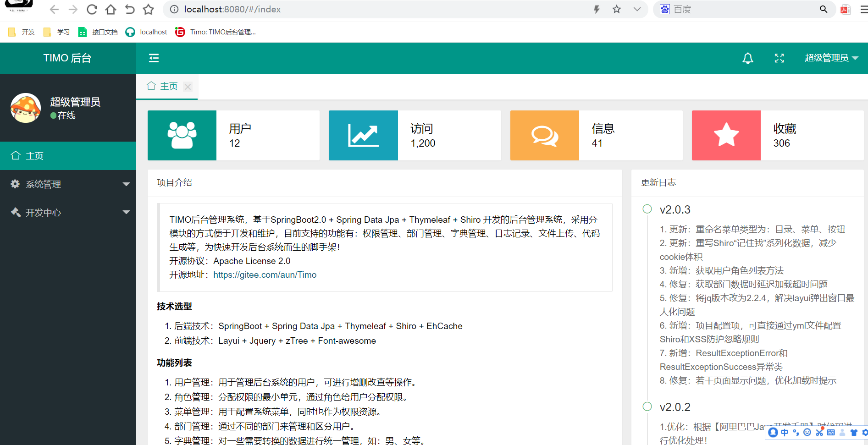The height and width of the screenshot is (445, 868).
Task: Click the 系统管理 gear icon
Action: (15, 184)
